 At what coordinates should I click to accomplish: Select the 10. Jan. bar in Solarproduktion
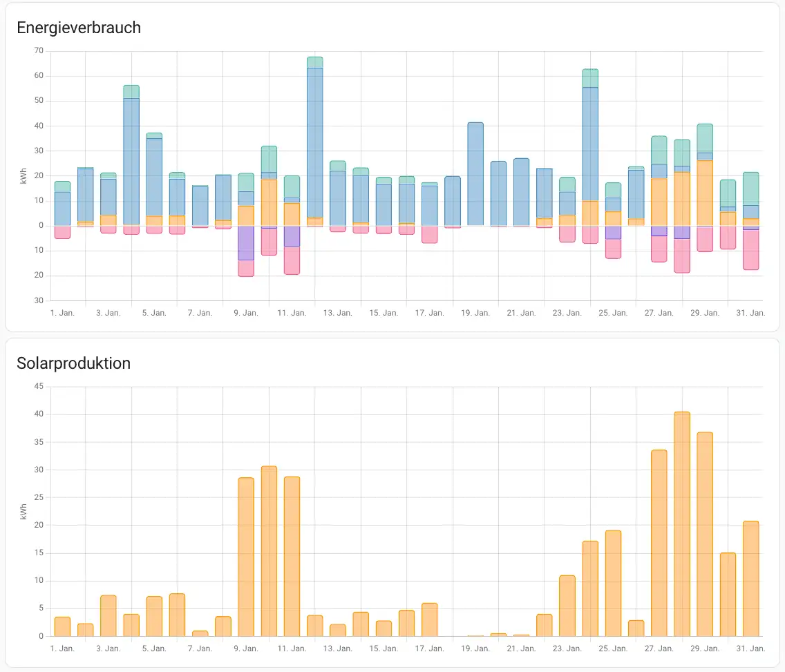click(269, 551)
